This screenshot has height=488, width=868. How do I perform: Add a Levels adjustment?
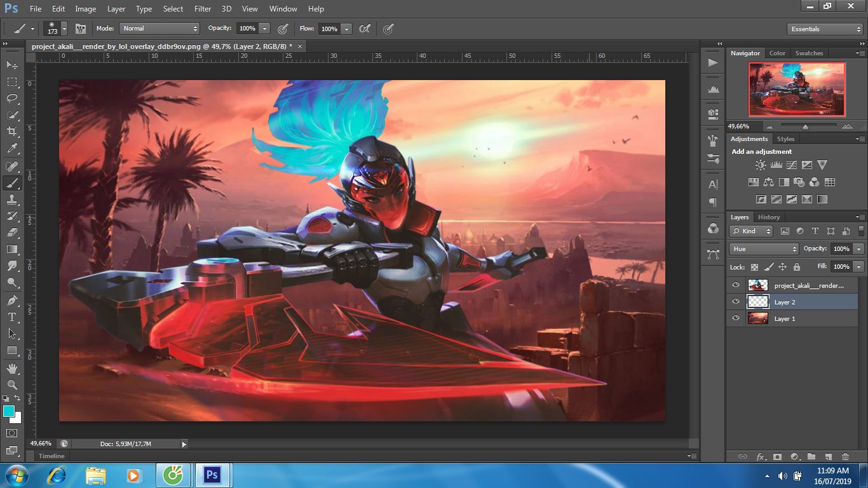coord(776,165)
